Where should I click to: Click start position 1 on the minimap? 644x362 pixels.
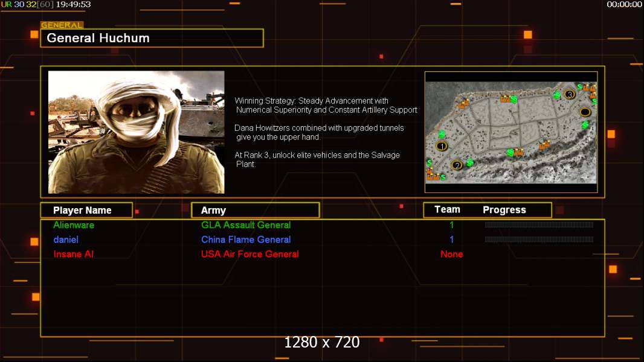pyautogui.click(x=442, y=146)
